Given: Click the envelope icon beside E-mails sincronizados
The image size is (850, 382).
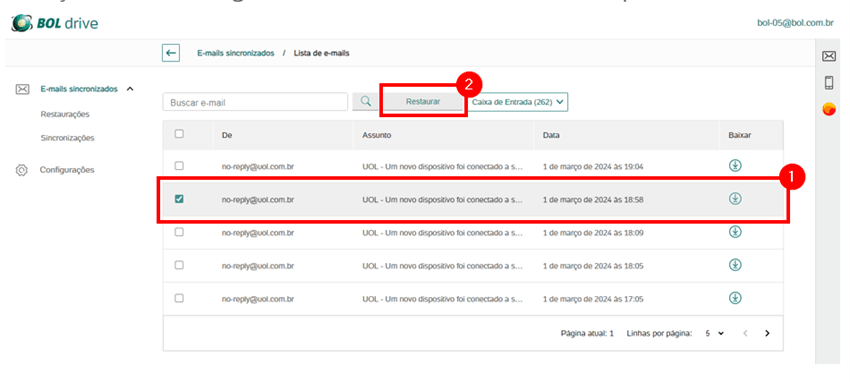Looking at the screenshot, I should pos(22,89).
